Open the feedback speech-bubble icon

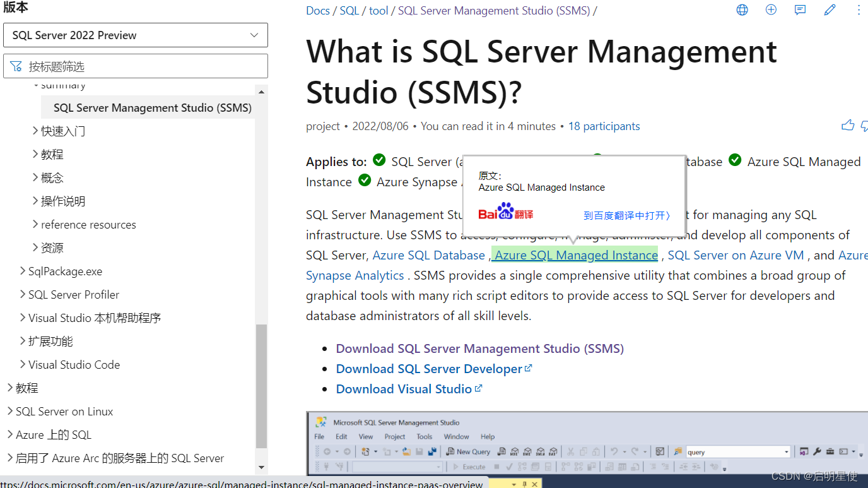(x=800, y=10)
